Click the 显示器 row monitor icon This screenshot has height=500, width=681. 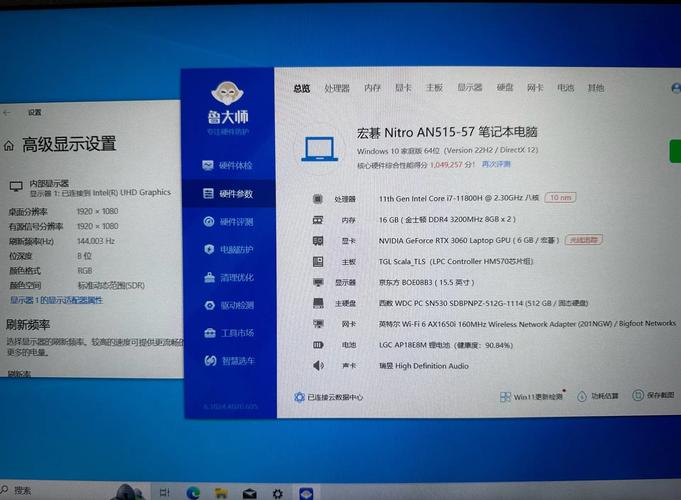click(x=318, y=282)
